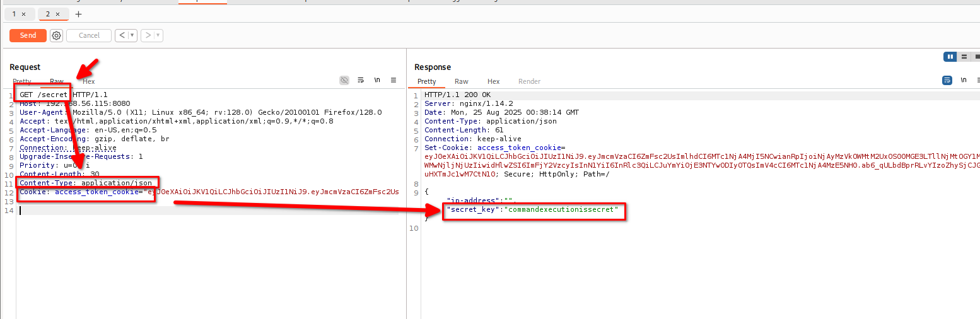Close Repeater tab 2
This screenshot has height=319, width=980.
(x=57, y=14)
